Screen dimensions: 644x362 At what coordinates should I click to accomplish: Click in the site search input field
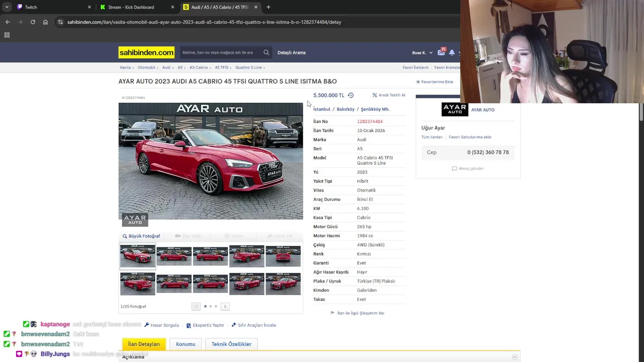tap(220, 52)
